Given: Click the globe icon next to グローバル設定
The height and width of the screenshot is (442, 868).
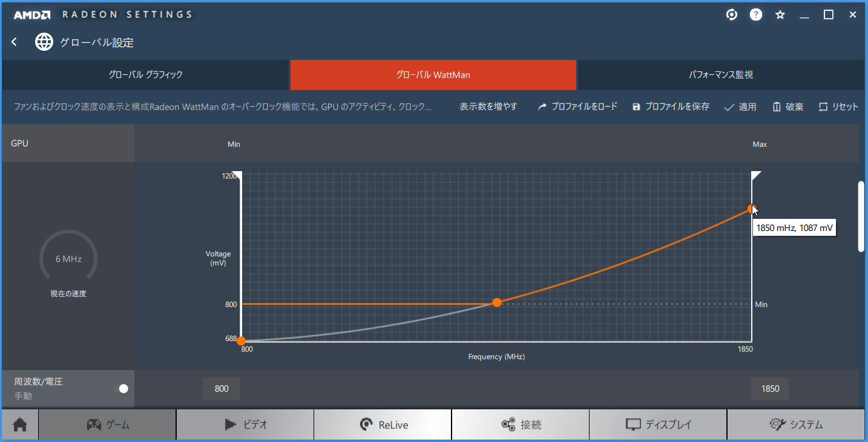Looking at the screenshot, I should [x=44, y=42].
